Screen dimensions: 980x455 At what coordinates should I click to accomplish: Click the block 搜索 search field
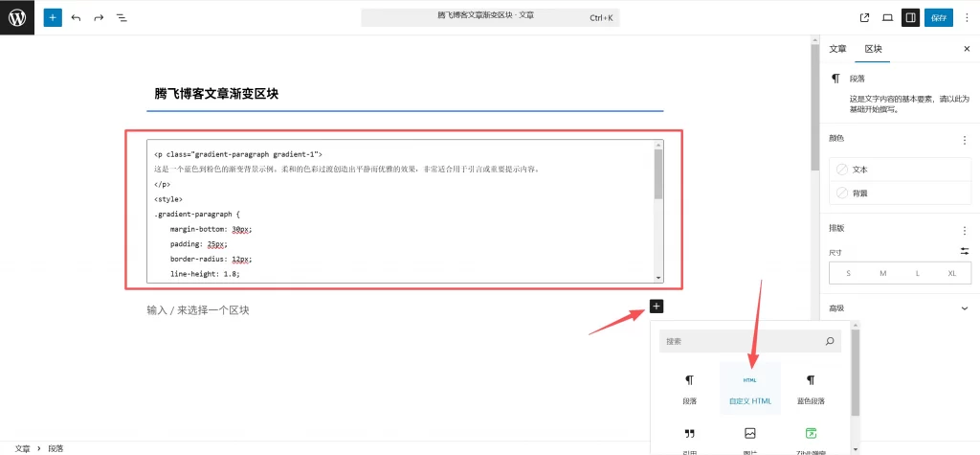(x=742, y=341)
